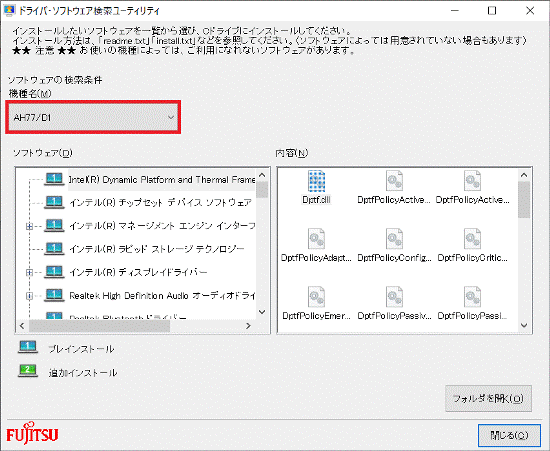The image size is (550, 451).
Task: Click right arrow of software list horizontal scrollbar
Action: click(x=248, y=326)
